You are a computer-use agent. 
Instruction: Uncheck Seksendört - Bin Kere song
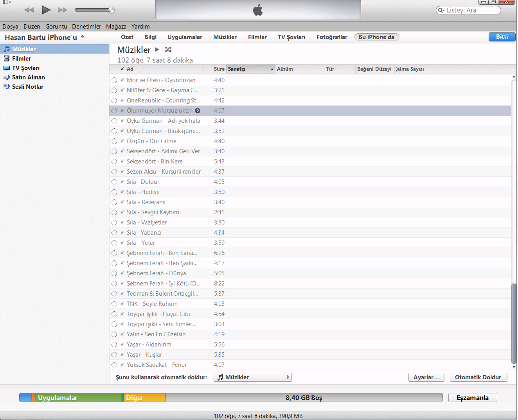[x=122, y=162]
